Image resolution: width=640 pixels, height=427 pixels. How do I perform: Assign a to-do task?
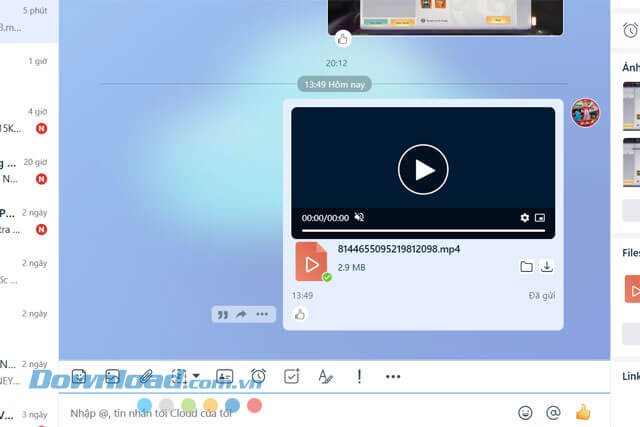[x=291, y=376]
